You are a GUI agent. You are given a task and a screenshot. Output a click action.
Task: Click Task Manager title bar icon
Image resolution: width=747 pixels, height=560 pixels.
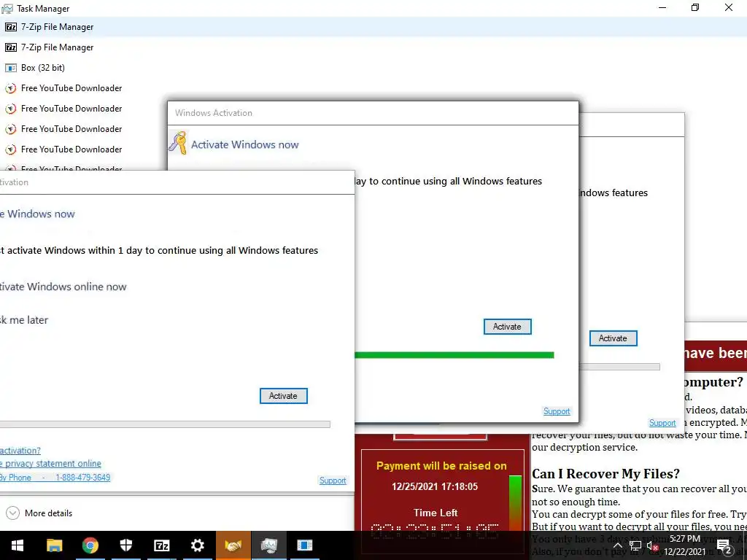[7, 9]
